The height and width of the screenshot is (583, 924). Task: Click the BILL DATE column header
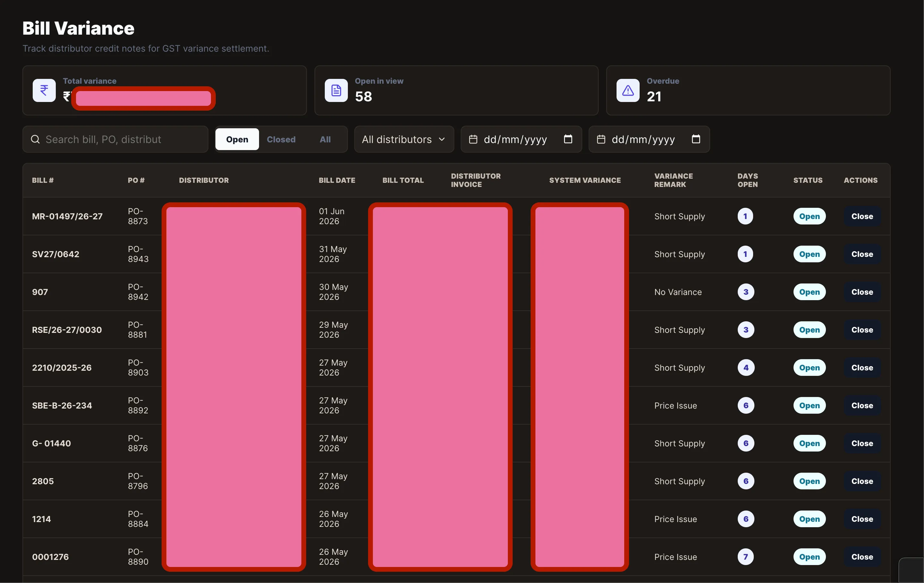(337, 180)
